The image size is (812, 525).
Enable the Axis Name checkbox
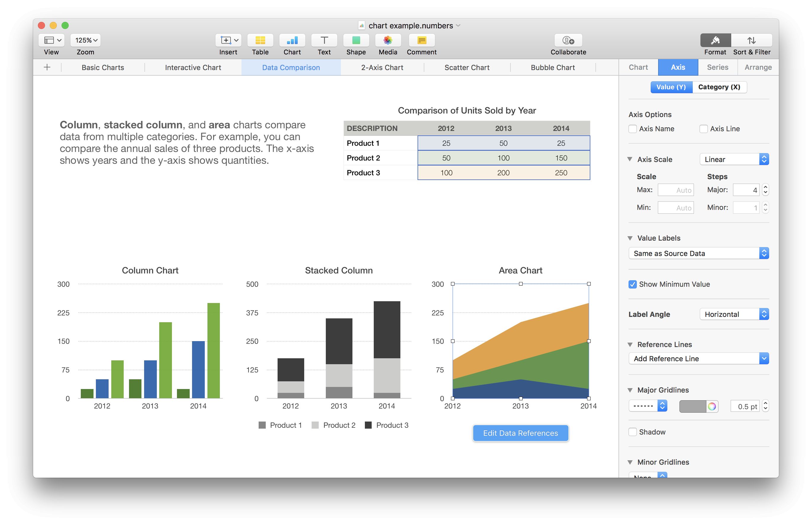(633, 129)
